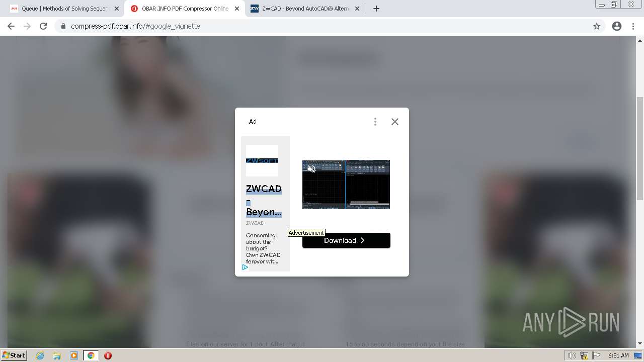Go back to the previous page
Viewport: 644px width, 362px height.
[x=11, y=26]
